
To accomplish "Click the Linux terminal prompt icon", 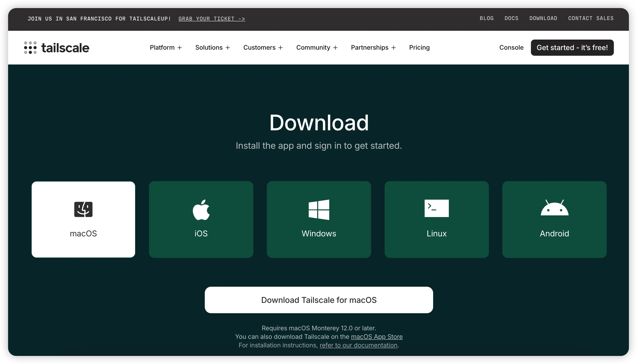I will coord(437,208).
